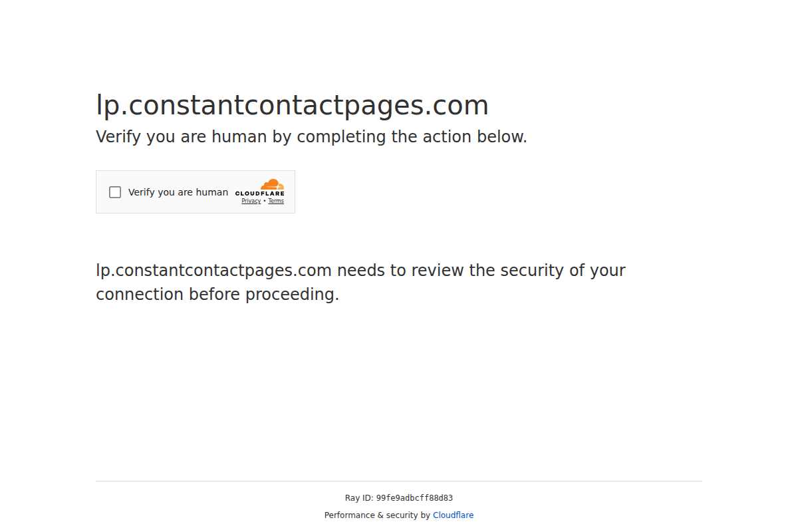Click the CLOUDFLARE wordmark in the widget
Screen dimensions: 798x532
(259, 194)
